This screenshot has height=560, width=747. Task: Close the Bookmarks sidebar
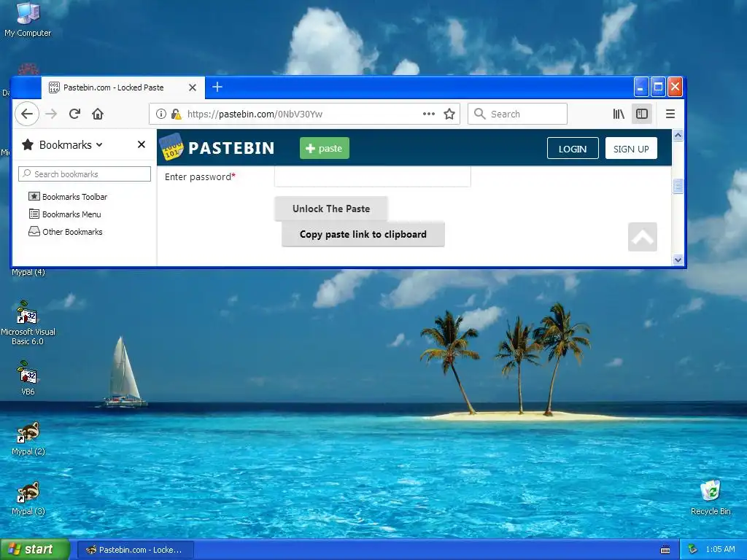point(142,144)
